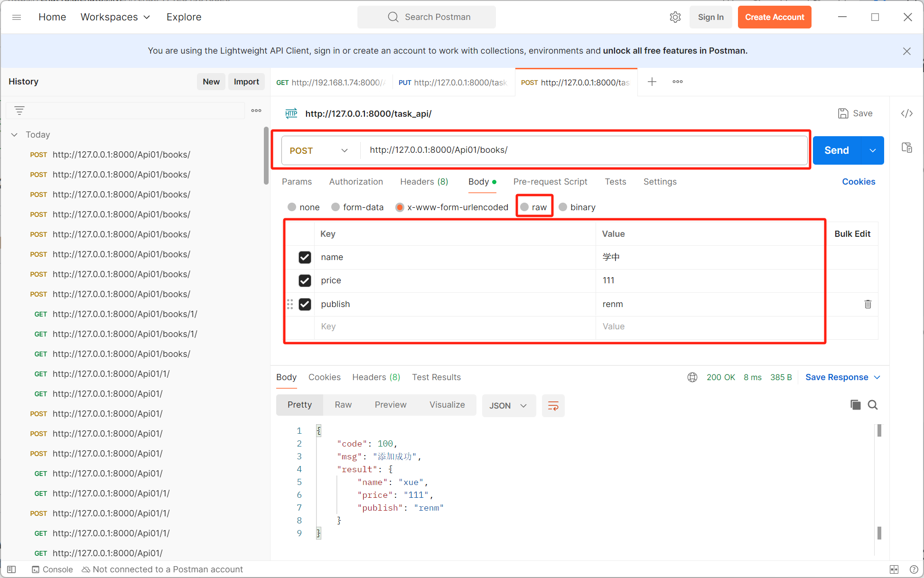Click the Cookies link
Image resolution: width=924 pixels, height=578 pixels.
pyautogui.click(x=858, y=182)
